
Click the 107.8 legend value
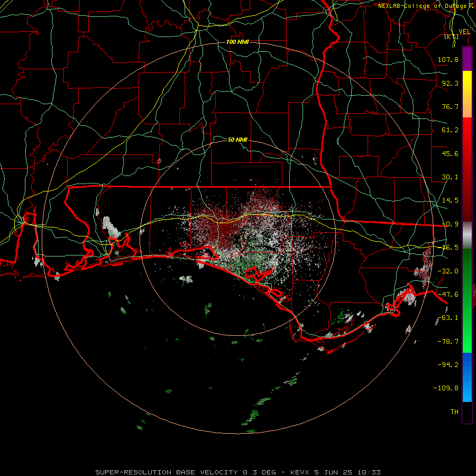(x=448, y=59)
